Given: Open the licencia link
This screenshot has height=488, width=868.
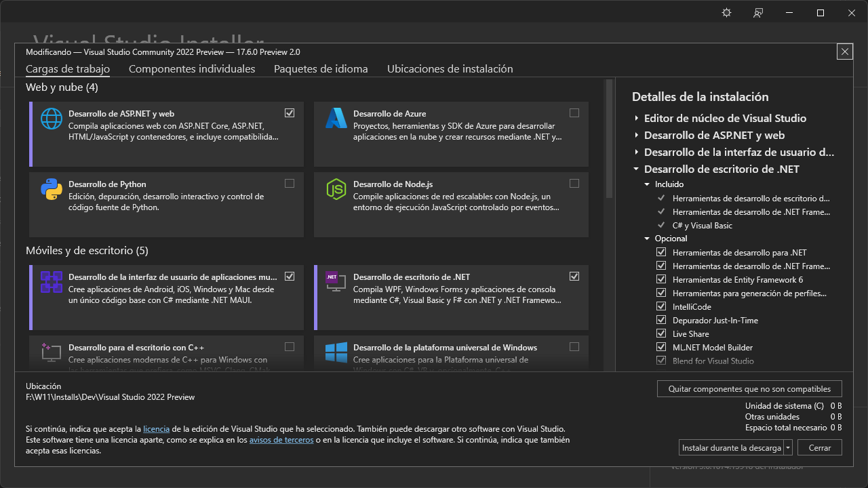Looking at the screenshot, I should click(156, 429).
